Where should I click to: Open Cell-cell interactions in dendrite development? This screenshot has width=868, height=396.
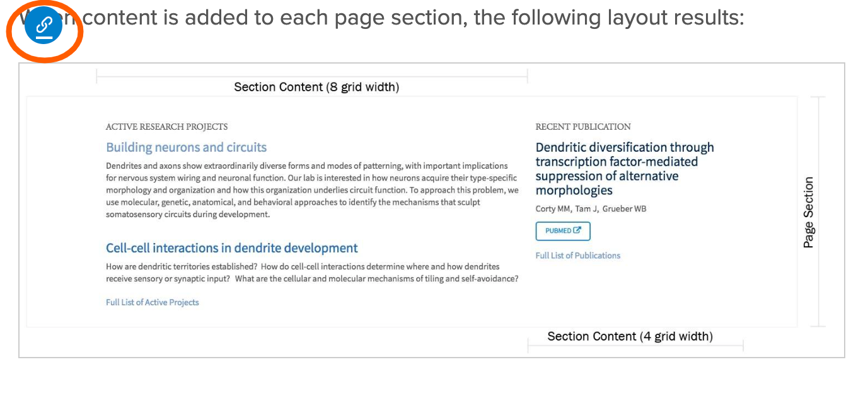(231, 248)
